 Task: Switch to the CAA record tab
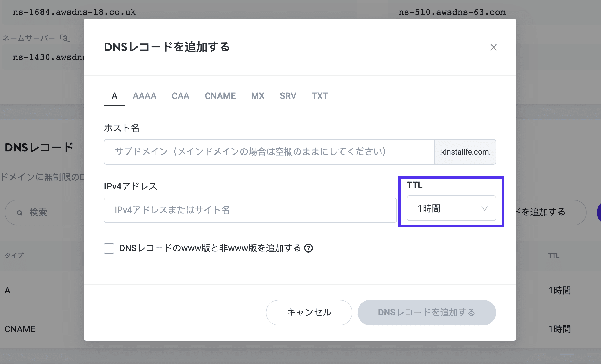pyautogui.click(x=181, y=96)
